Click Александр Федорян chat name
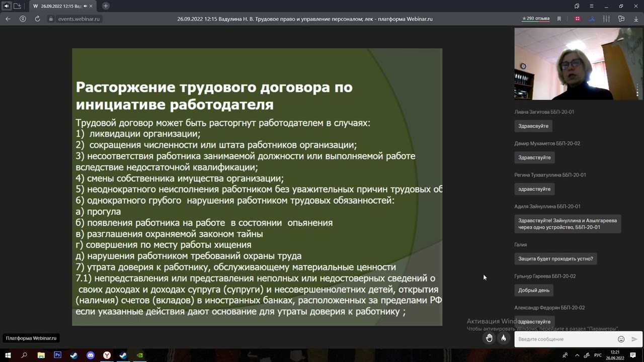The image size is (644, 362). [549, 308]
